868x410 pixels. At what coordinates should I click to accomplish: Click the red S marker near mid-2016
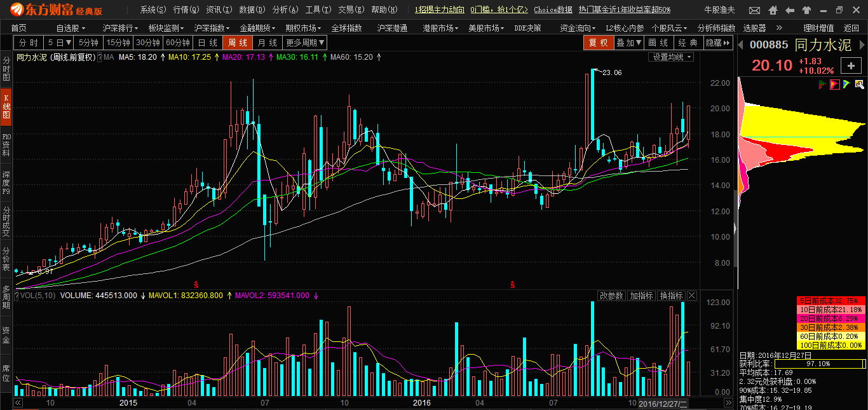pos(512,284)
